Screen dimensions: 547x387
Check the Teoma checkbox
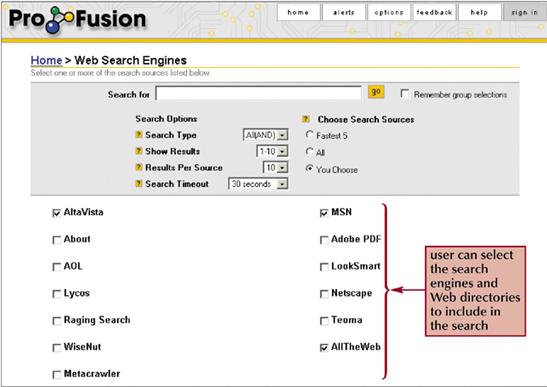click(x=324, y=321)
